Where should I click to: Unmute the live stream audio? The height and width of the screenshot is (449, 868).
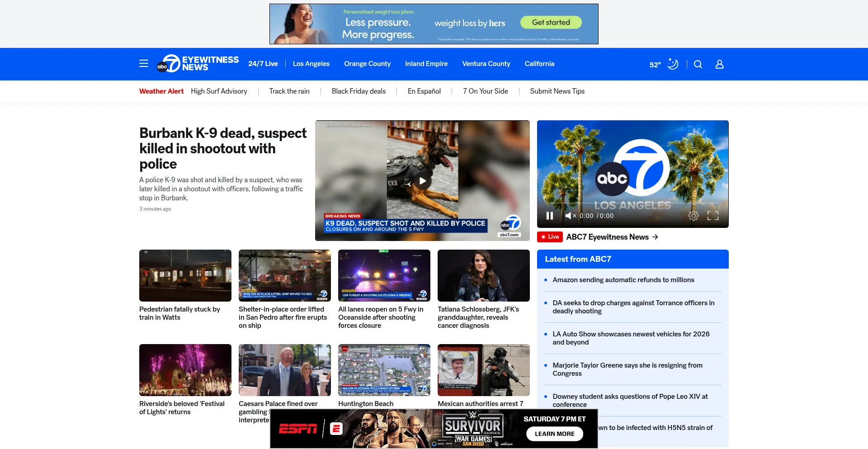[x=570, y=216]
